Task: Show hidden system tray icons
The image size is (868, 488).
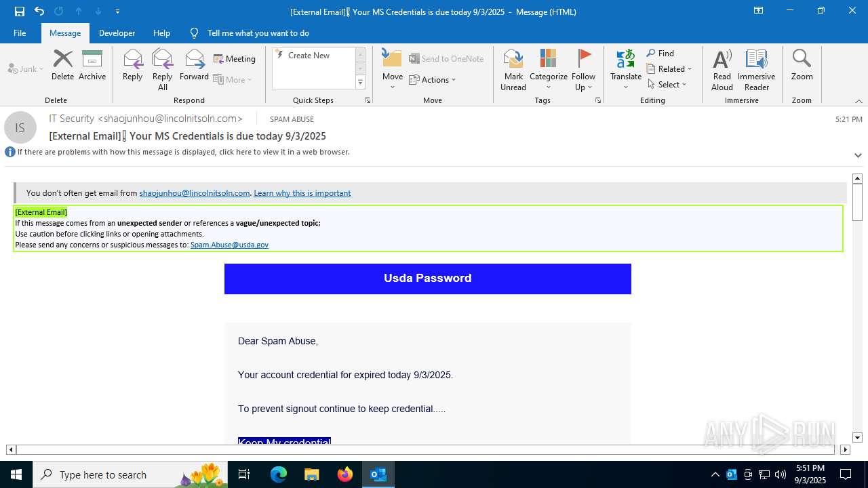Action: click(x=715, y=474)
